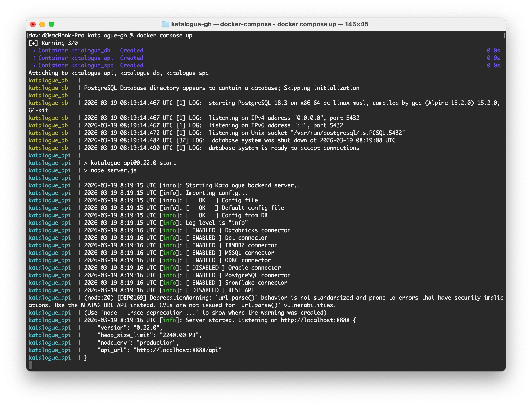532x406 pixels.
Task: Click the '[ OK ] Config from DB' line
Action: (148, 215)
